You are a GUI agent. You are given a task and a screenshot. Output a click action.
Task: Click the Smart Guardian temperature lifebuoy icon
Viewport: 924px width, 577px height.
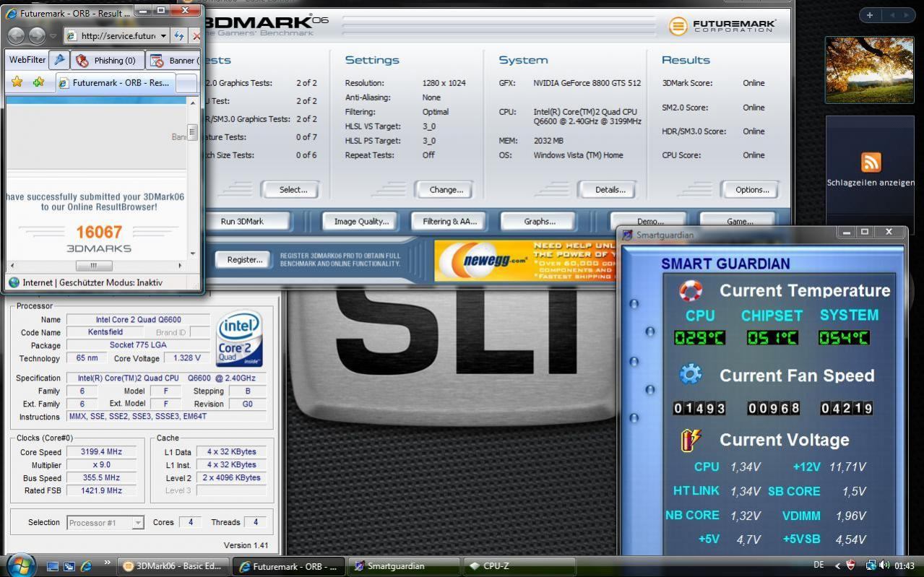(x=691, y=290)
